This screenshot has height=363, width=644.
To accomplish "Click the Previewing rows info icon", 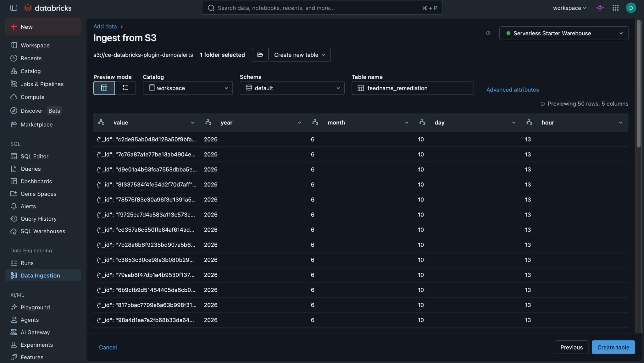I will (543, 104).
